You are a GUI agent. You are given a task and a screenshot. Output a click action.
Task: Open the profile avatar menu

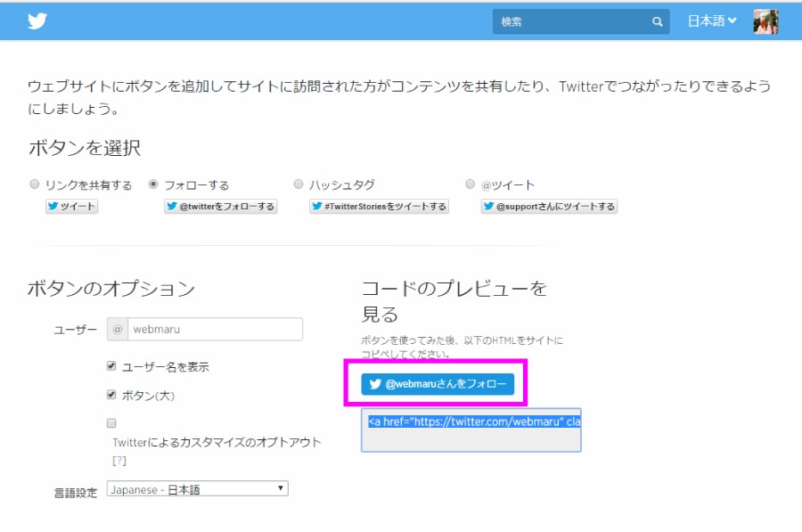(x=765, y=21)
